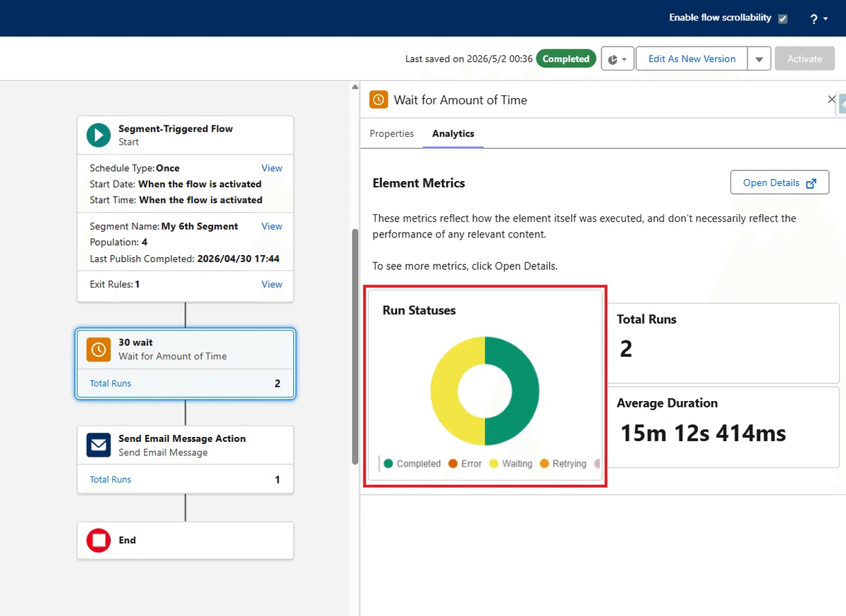846x616 pixels.
Task: Click the Send Email envelope icon
Action: pos(99,445)
